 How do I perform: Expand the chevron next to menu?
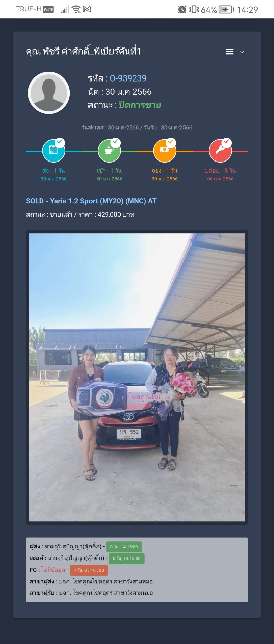(242, 52)
